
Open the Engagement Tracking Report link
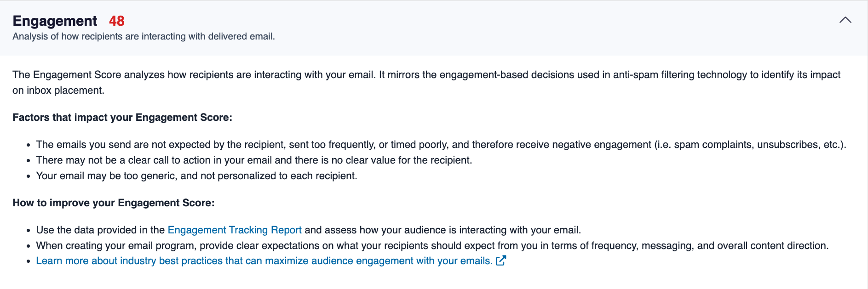tap(235, 230)
